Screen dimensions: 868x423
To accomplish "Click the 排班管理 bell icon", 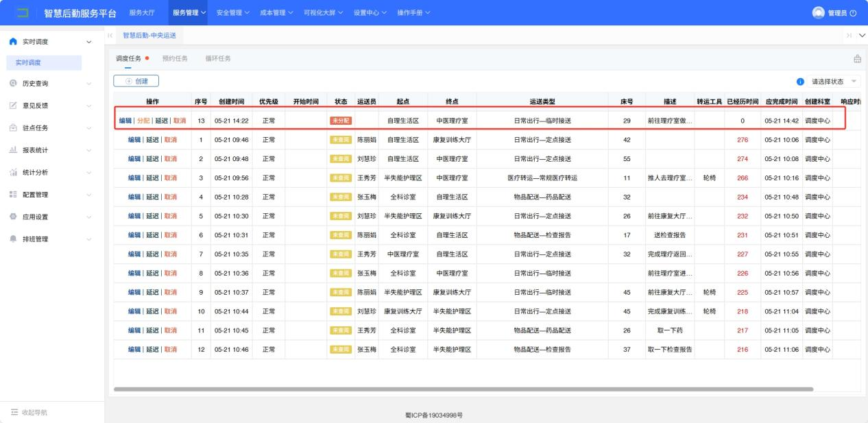I will coord(13,239).
